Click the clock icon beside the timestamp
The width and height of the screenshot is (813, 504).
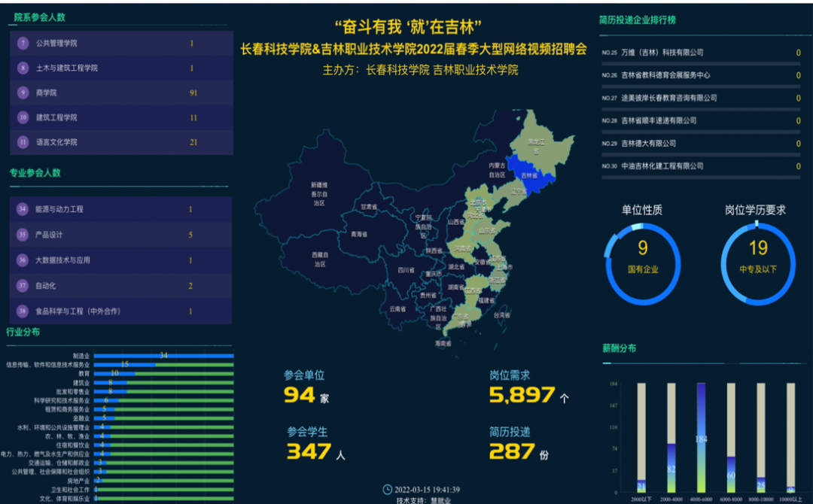388,490
